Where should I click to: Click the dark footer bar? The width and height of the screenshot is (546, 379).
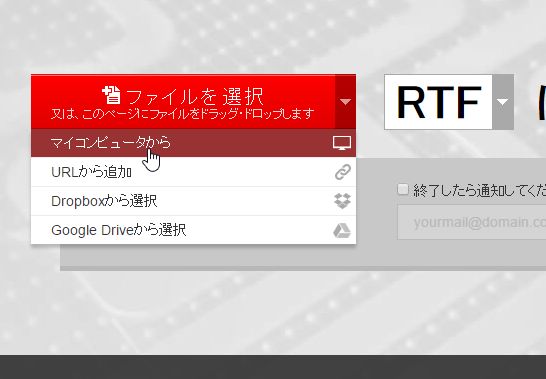pos(273,367)
